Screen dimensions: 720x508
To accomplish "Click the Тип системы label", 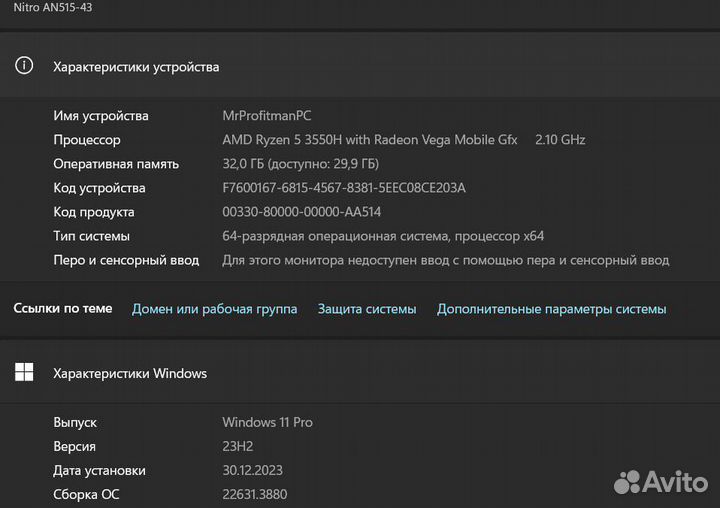I will (x=91, y=236).
